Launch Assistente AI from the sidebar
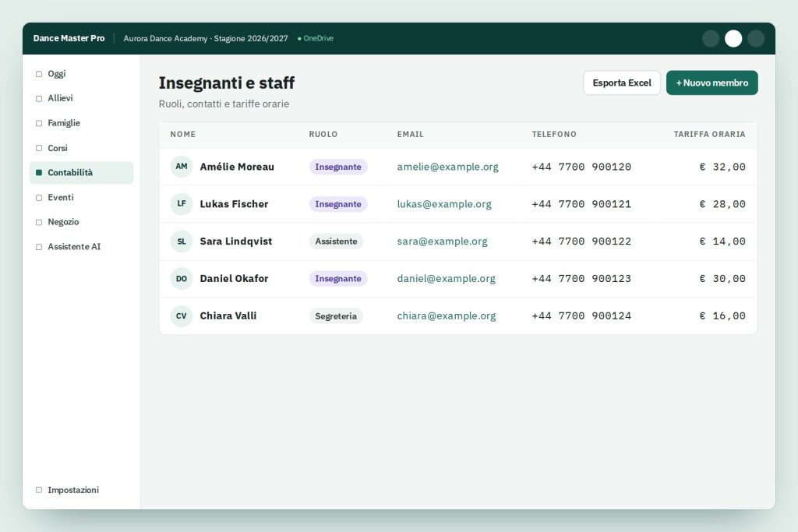Image resolution: width=798 pixels, height=532 pixels. pyautogui.click(x=81, y=247)
